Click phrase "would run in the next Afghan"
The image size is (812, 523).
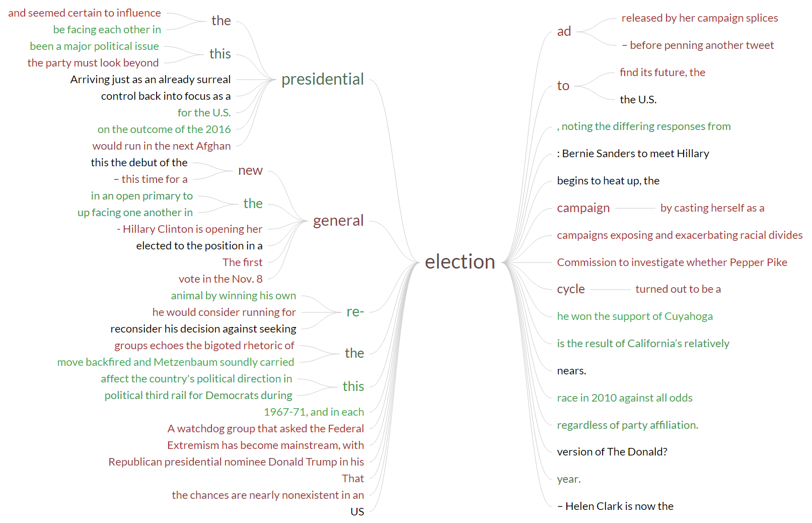pos(162,146)
